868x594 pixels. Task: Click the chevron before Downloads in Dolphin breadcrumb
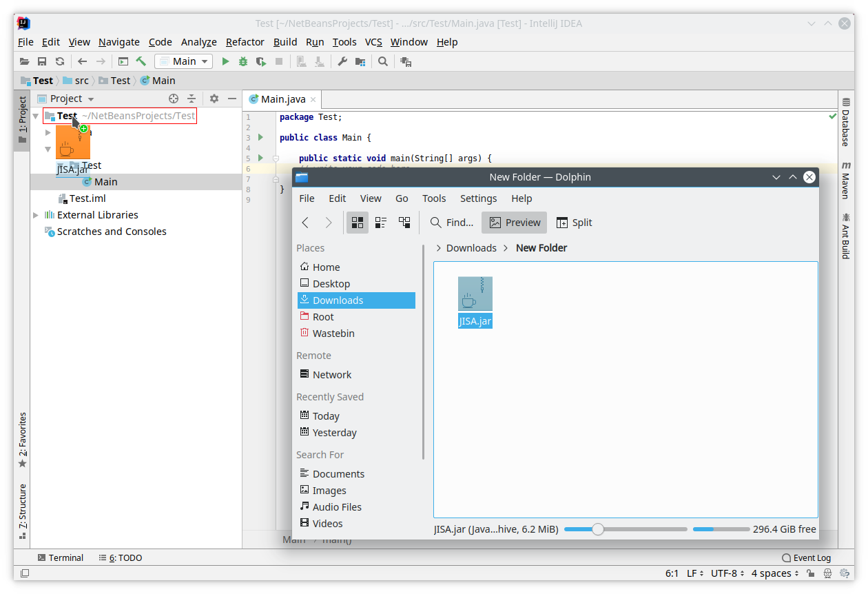pyautogui.click(x=439, y=248)
